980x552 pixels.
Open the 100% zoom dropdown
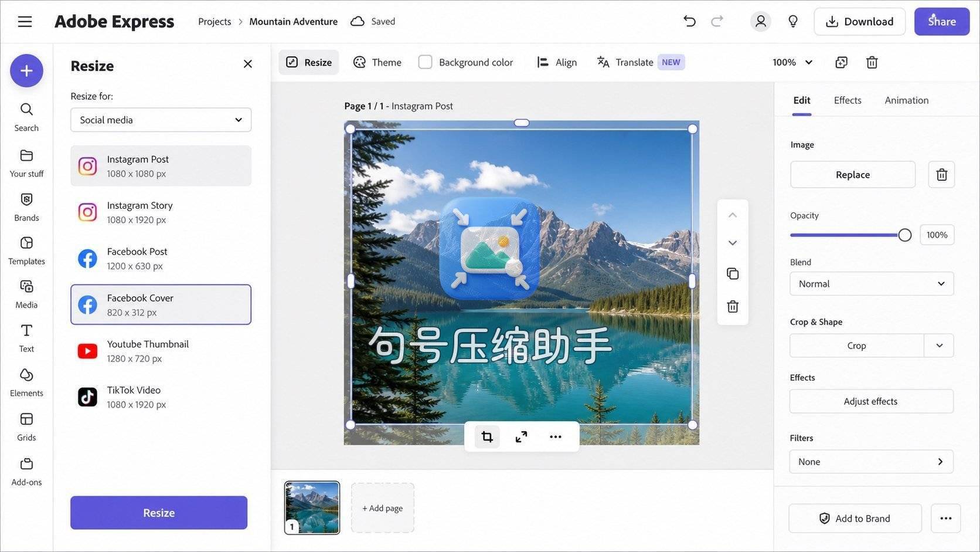click(792, 62)
